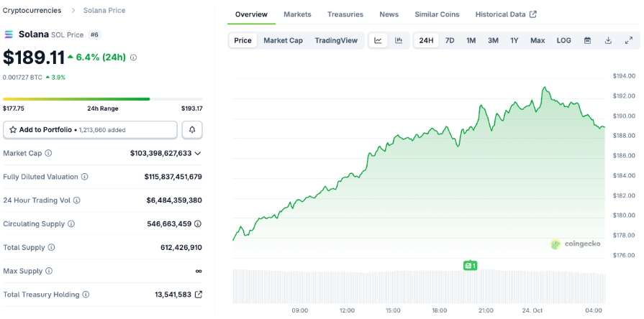The image size is (644, 319).
Task: Select the Market Cap chart mode
Action: point(283,40)
